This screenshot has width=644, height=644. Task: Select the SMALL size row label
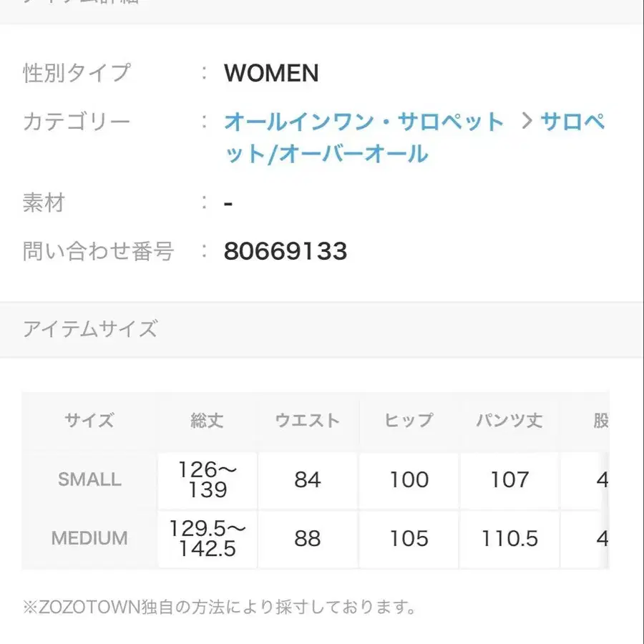click(x=89, y=479)
